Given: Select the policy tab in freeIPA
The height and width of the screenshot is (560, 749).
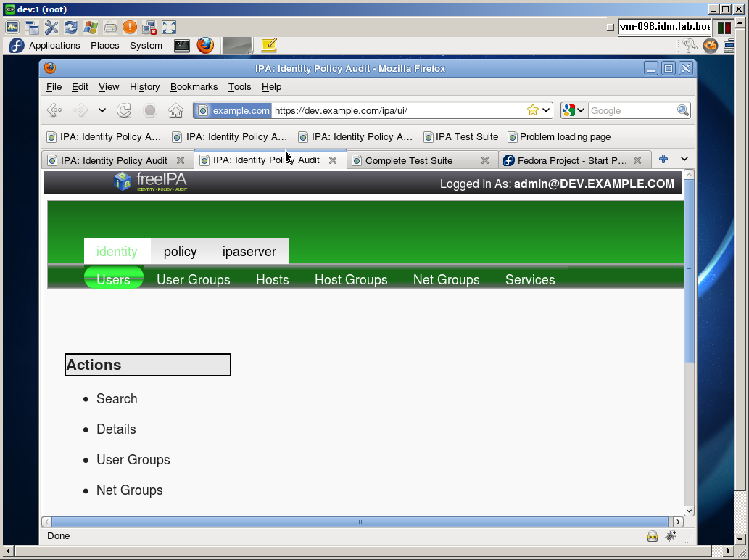Looking at the screenshot, I should coord(180,252).
